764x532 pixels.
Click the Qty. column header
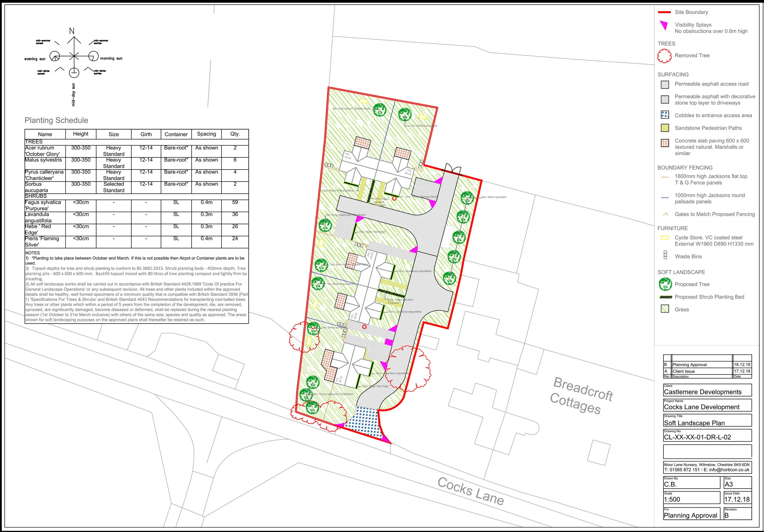pyautogui.click(x=235, y=134)
